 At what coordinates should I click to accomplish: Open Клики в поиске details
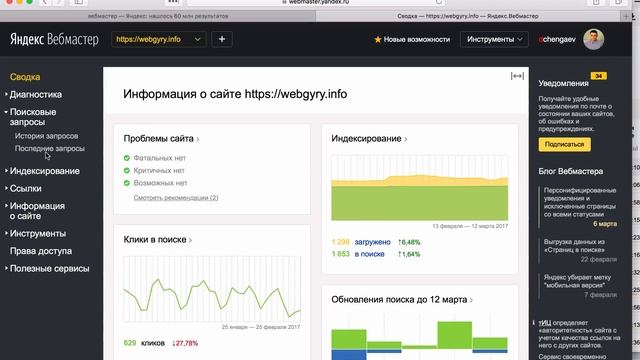[x=158, y=240]
